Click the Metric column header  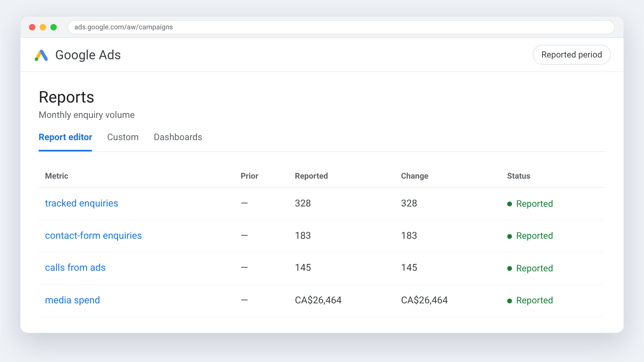57,176
